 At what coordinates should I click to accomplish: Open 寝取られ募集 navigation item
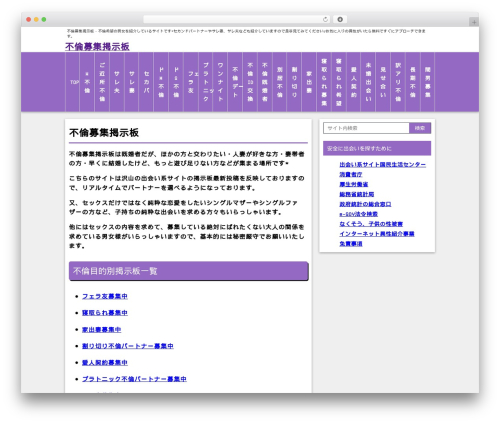324,82
